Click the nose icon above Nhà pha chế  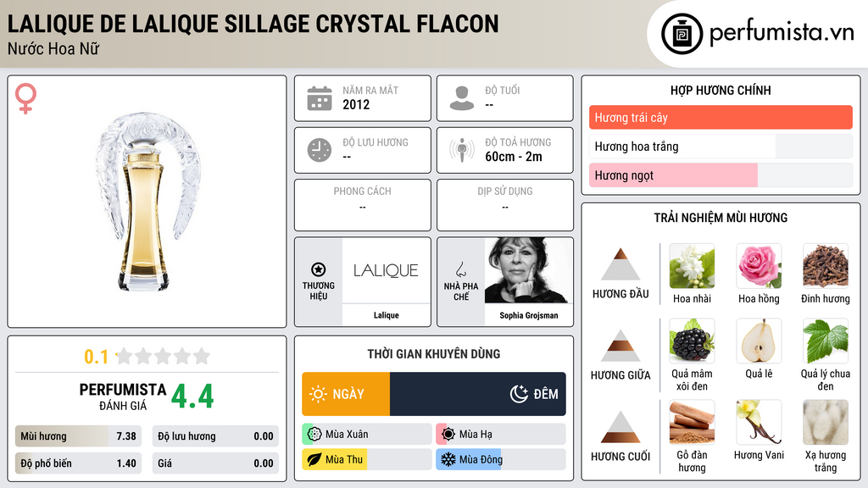(x=460, y=269)
